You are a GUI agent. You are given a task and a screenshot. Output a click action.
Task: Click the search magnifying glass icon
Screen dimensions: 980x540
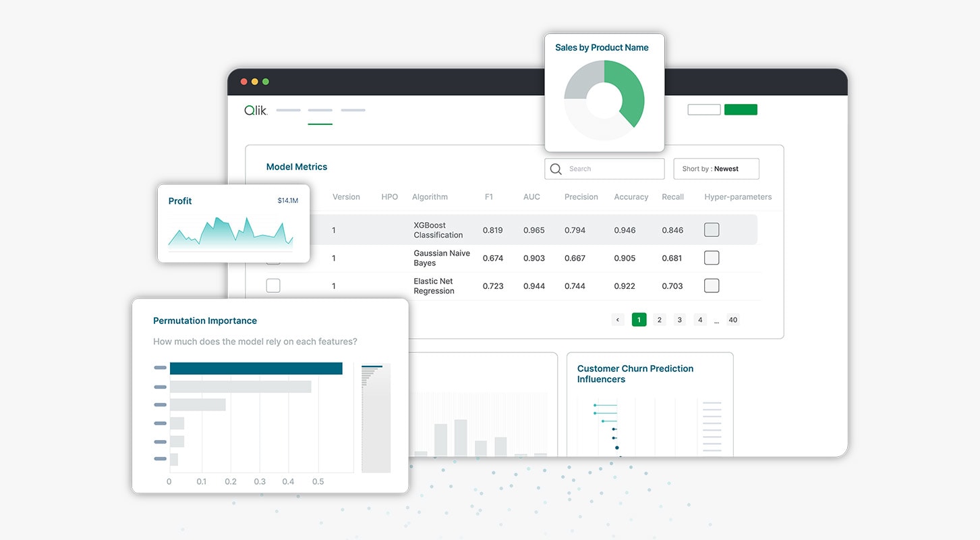pos(555,169)
